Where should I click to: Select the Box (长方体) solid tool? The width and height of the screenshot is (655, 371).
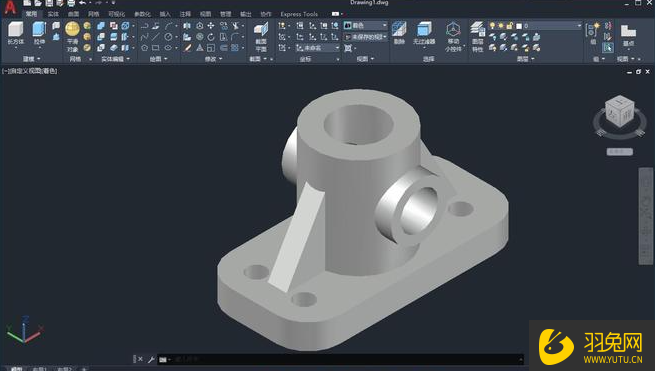tap(16, 33)
